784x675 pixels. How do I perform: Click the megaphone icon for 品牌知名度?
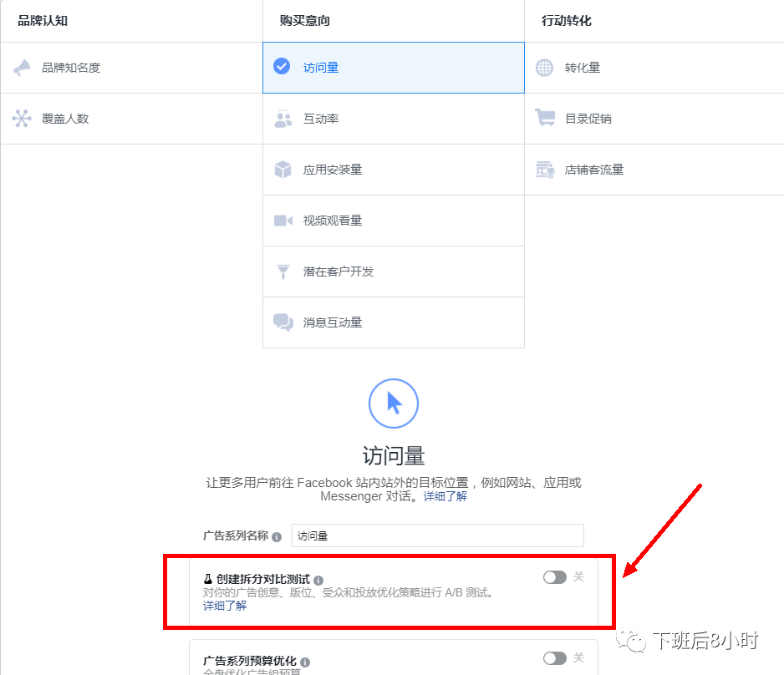[22, 68]
